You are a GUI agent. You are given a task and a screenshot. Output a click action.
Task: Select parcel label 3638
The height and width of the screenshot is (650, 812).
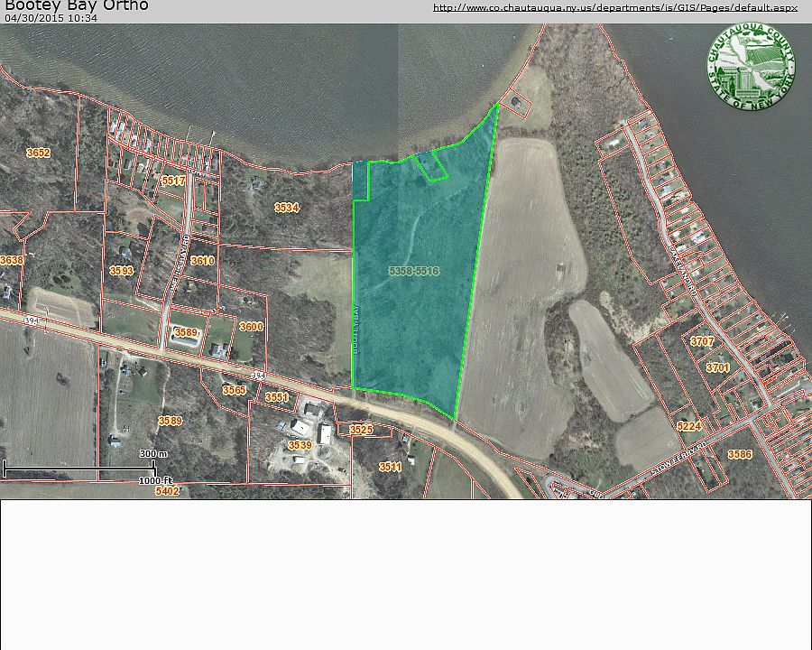click(12, 260)
